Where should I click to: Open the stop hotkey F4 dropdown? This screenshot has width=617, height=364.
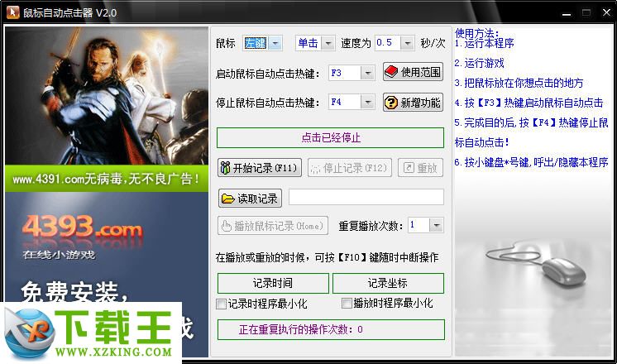[367, 103]
